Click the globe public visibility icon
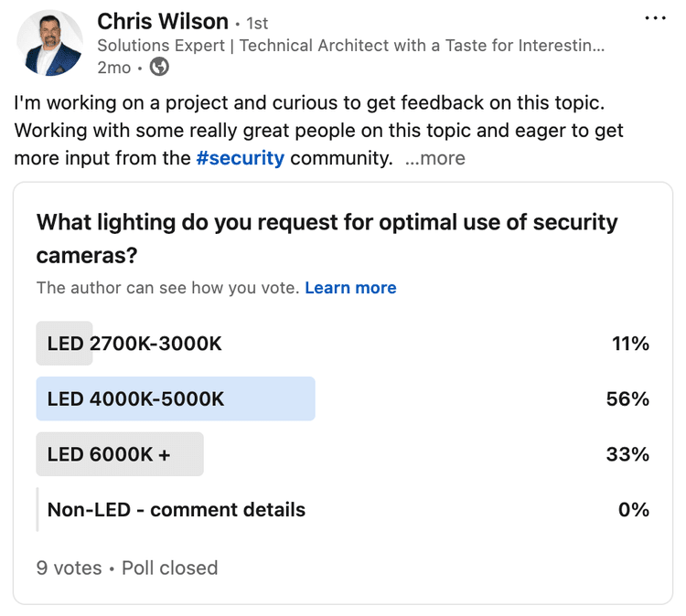 point(159,68)
